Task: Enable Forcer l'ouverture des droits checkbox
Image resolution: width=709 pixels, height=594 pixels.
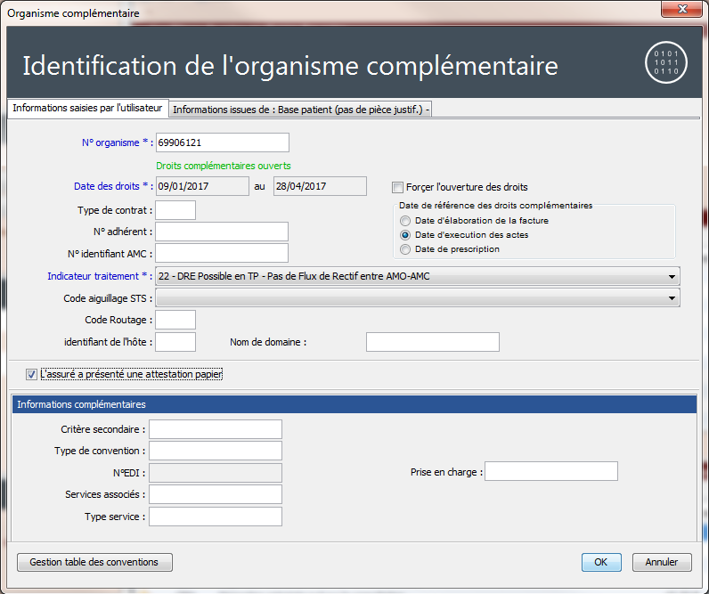Action: pyautogui.click(x=398, y=187)
